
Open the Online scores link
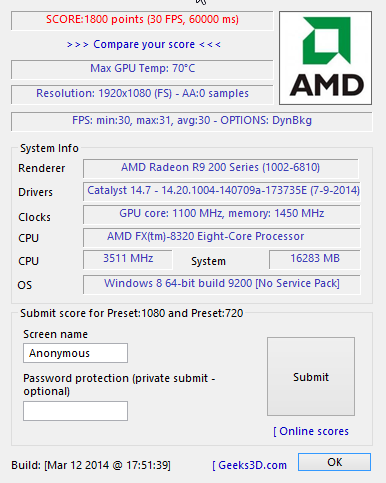click(x=311, y=431)
